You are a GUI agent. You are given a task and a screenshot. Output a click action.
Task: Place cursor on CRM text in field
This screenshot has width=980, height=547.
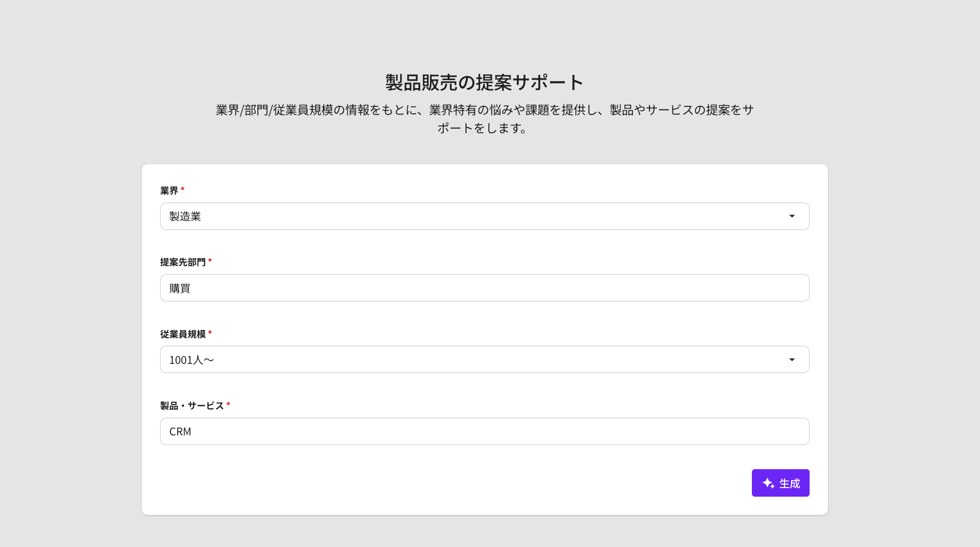[180, 432]
